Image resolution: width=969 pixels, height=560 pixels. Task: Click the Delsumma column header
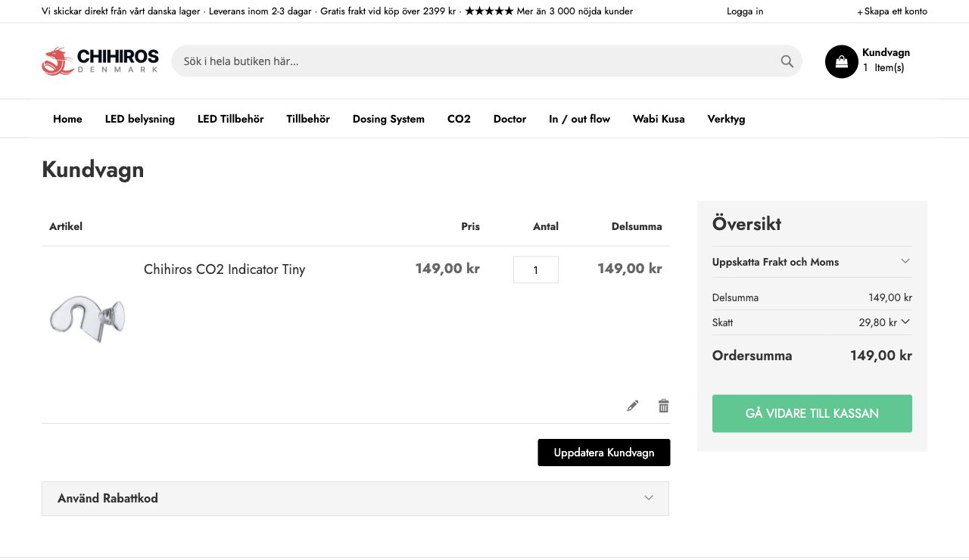click(637, 226)
